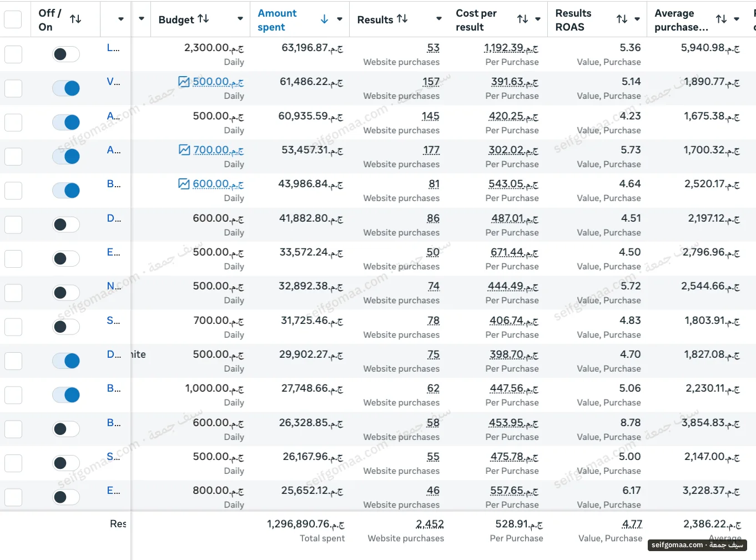Open the campaign 'L...' in the 63,196.87 row

tap(113, 48)
